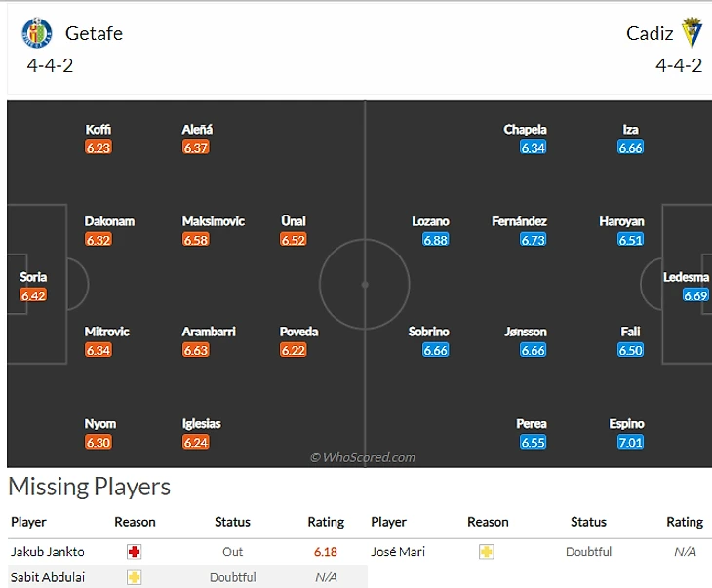Open the Cadiz team name link
712x588 pixels.
[x=650, y=33]
